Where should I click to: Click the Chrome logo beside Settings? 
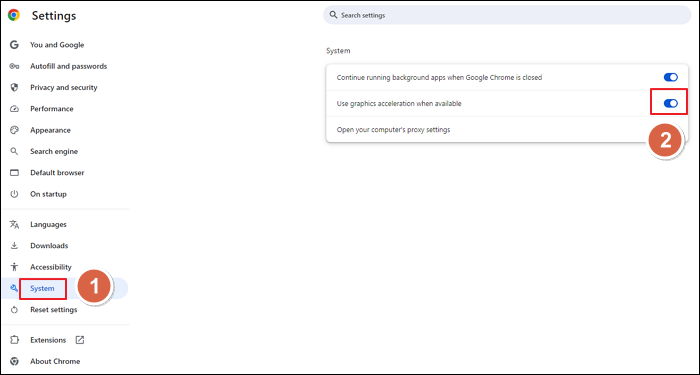tap(14, 16)
